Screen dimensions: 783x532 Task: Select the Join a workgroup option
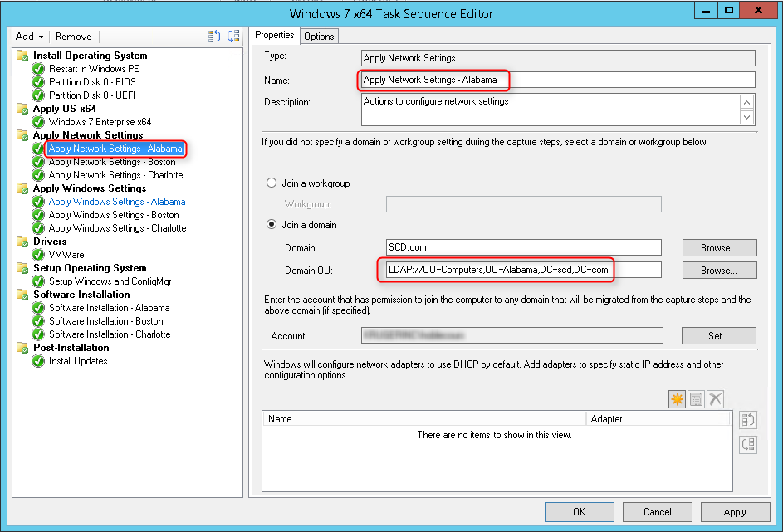pyautogui.click(x=271, y=183)
